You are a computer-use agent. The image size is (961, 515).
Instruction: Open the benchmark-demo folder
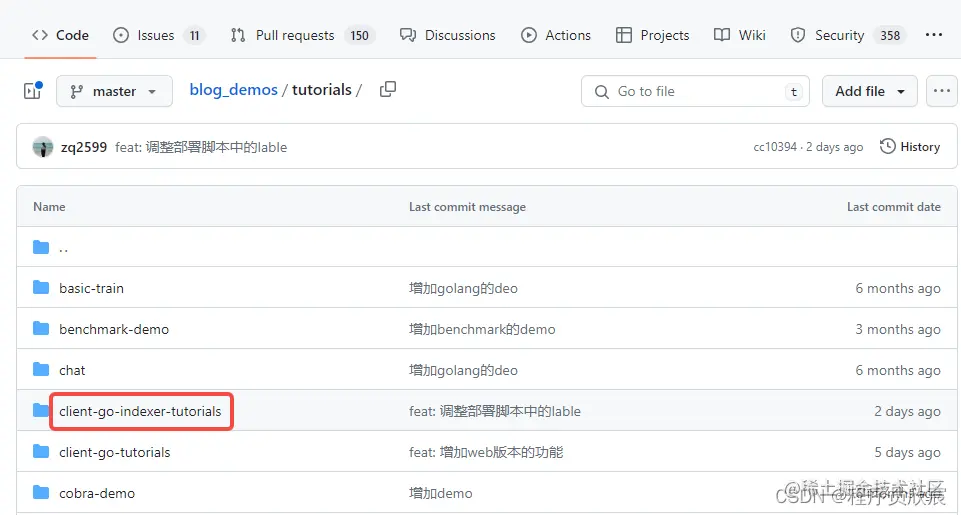[x=114, y=329]
